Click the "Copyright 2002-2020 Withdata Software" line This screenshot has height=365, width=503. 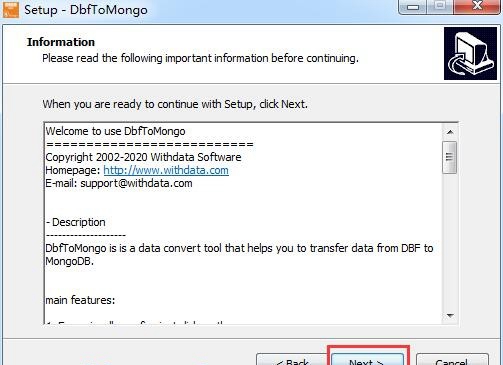coord(143,157)
